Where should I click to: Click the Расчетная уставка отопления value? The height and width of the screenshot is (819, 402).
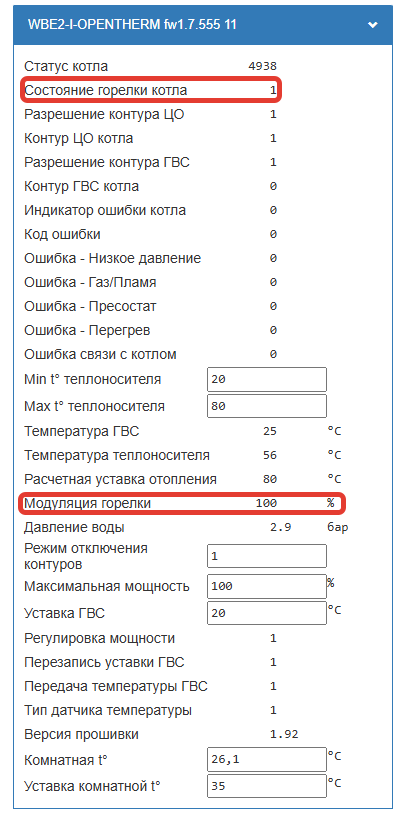(x=270, y=479)
